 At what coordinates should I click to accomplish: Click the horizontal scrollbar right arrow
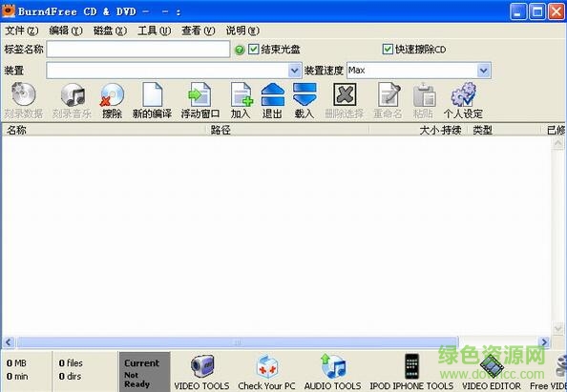[544, 341]
